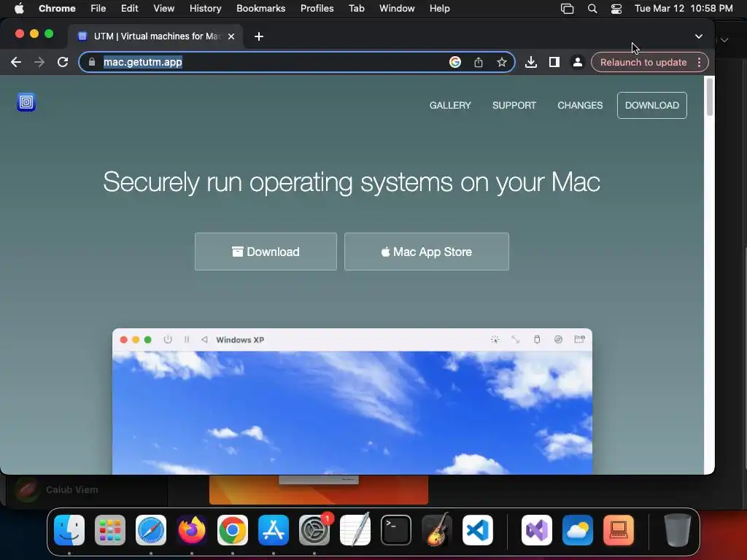Click the screen mirroring menu bar icon

(x=567, y=9)
